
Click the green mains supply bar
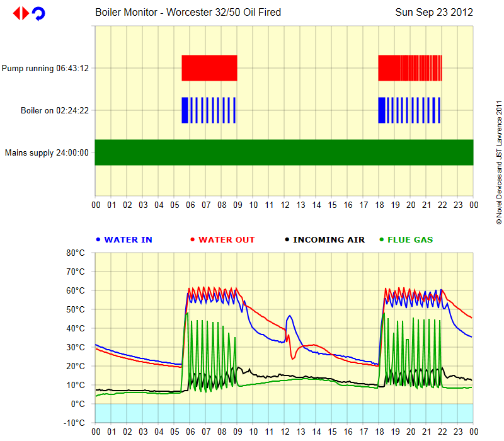284,152
